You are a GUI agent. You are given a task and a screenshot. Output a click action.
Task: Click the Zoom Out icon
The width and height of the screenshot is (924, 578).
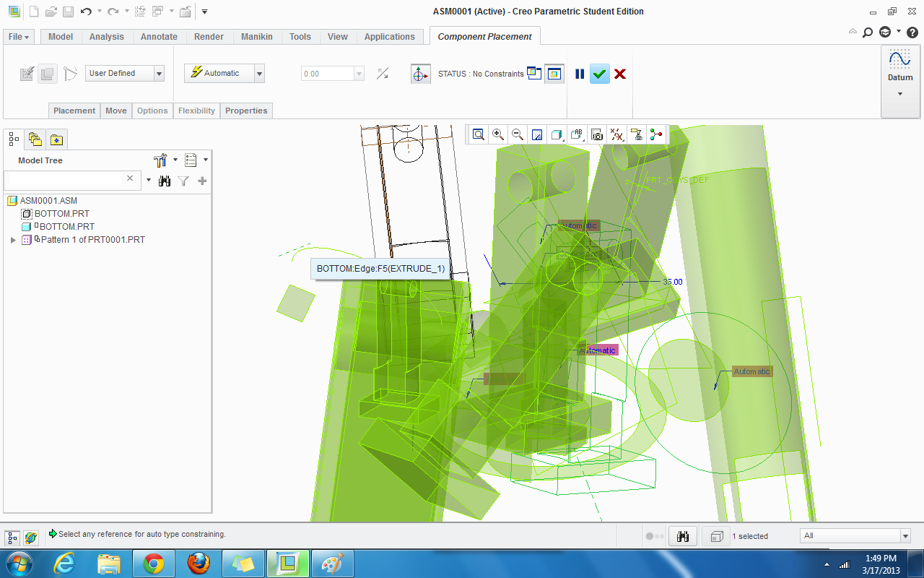[518, 134]
